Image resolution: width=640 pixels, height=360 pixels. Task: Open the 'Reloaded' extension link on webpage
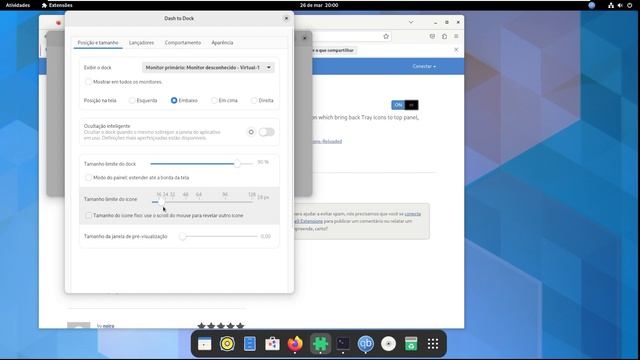point(327,141)
